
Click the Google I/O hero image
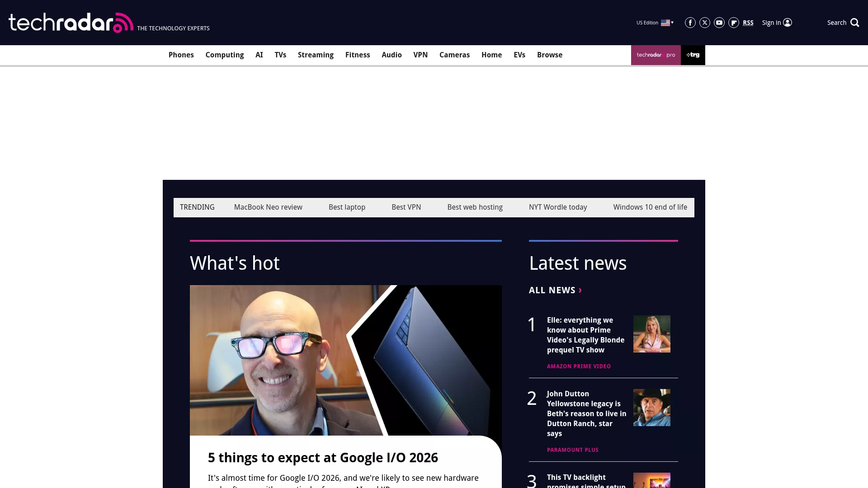346,360
